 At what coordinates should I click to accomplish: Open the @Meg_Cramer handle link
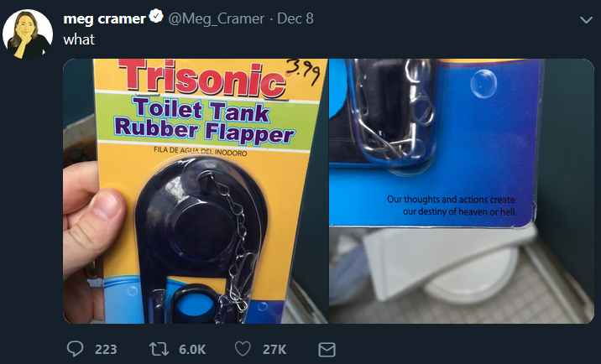coord(217,18)
